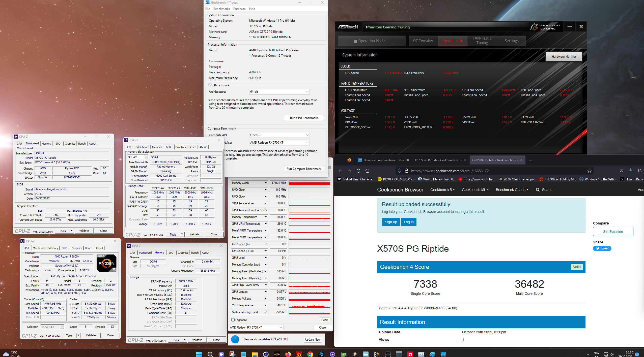Viewport: 644px width, 357px height.
Task: Select Graphics tab in CPU-Z Memory window
Action: 183,253
